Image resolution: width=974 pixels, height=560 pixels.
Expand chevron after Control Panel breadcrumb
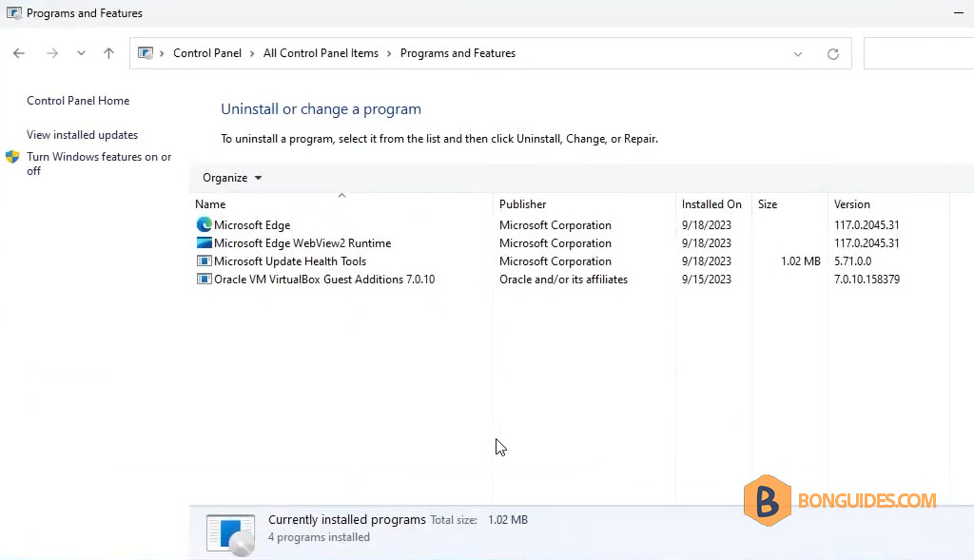pyautogui.click(x=252, y=53)
